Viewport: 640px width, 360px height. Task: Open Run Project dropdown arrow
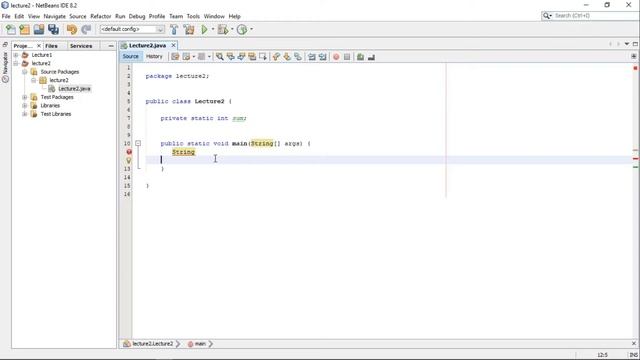pyautogui.click(x=213, y=29)
